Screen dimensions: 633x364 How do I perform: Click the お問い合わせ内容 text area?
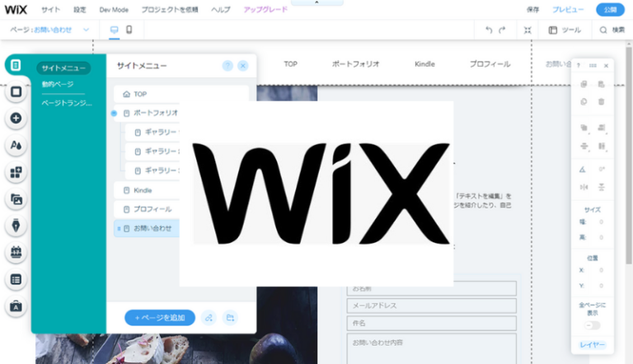click(432, 348)
